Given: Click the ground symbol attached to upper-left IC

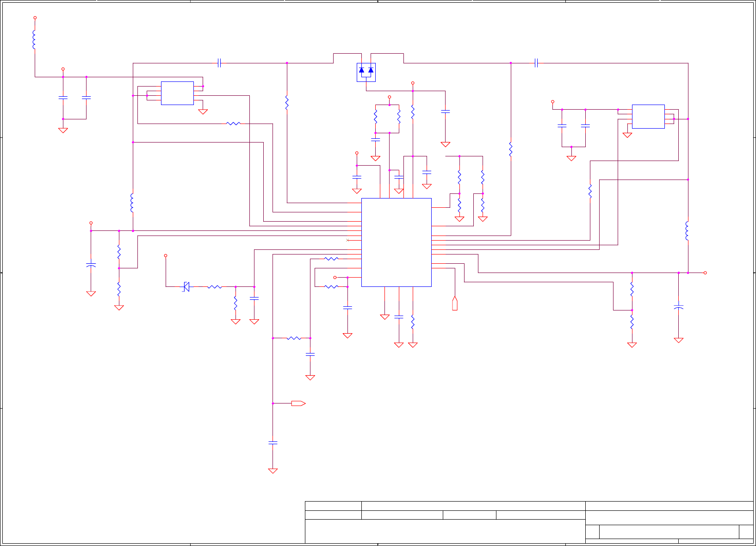Looking at the screenshot, I should coord(203,112).
